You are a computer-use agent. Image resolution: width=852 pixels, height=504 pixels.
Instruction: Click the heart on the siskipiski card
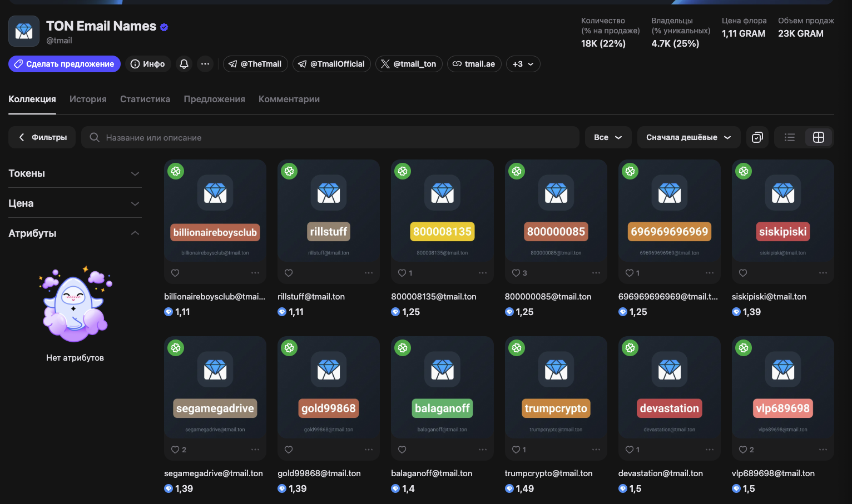click(x=743, y=273)
